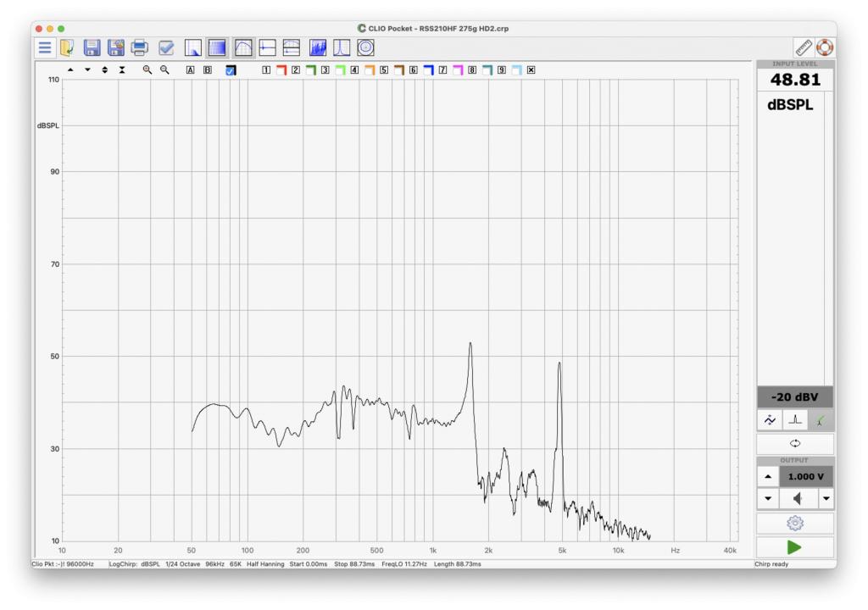
Task: Increase output level with the up arrow
Action: pos(768,477)
